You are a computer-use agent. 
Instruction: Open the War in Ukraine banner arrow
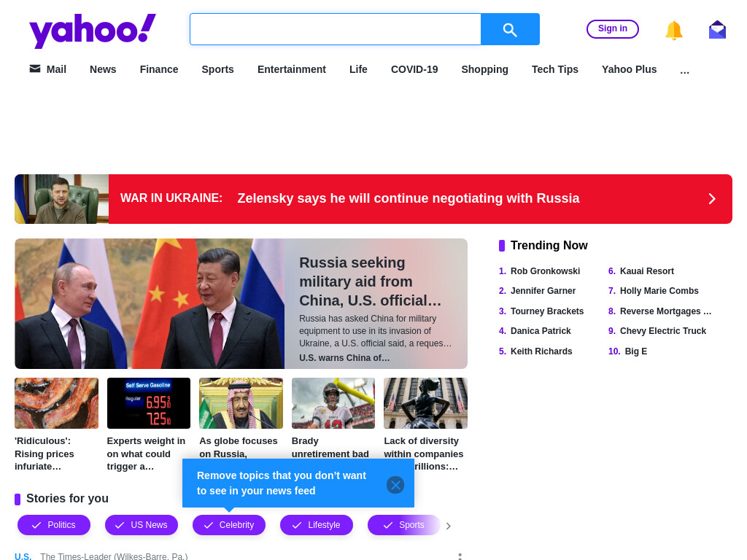(x=712, y=198)
